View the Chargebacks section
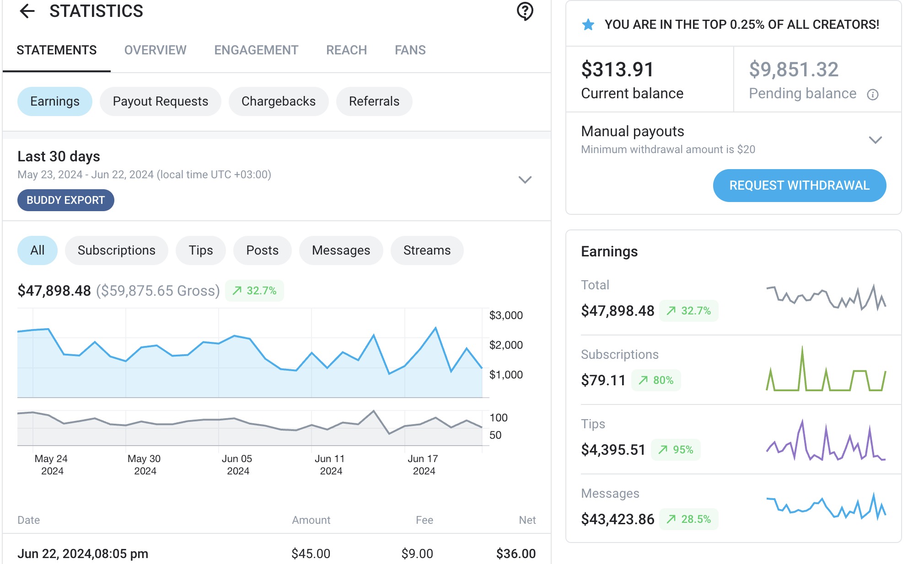 (278, 101)
